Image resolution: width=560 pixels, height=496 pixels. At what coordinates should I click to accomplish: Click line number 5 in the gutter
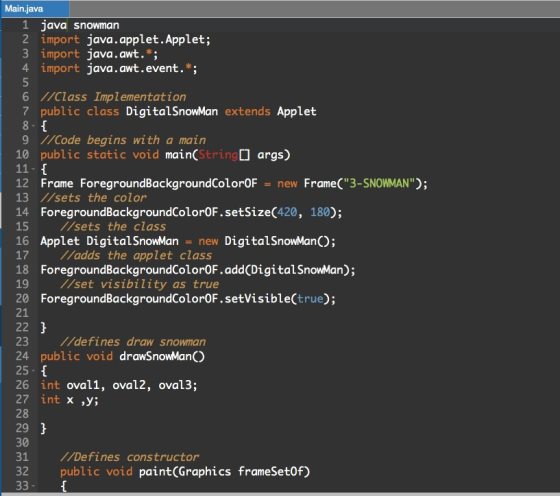coord(25,82)
